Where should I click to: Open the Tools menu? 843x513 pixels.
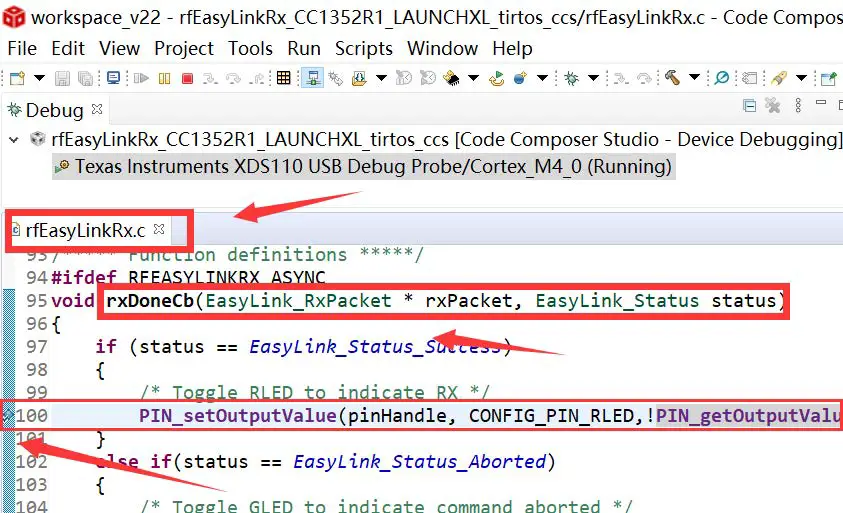click(x=250, y=48)
